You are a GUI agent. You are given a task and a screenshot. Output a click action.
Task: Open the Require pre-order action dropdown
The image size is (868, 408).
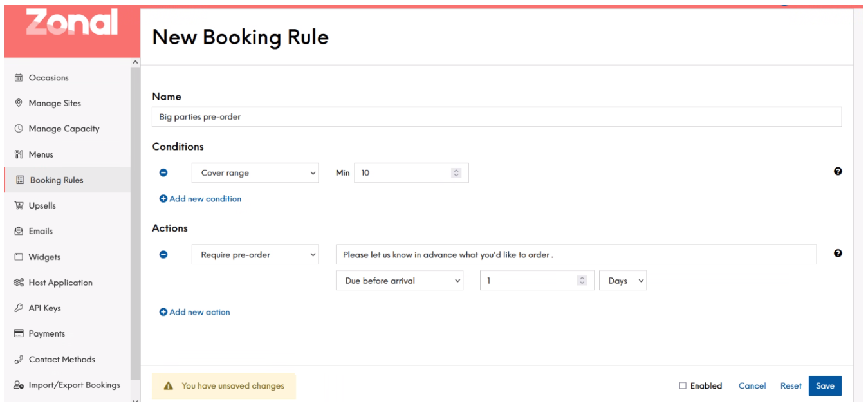tap(255, 255)
